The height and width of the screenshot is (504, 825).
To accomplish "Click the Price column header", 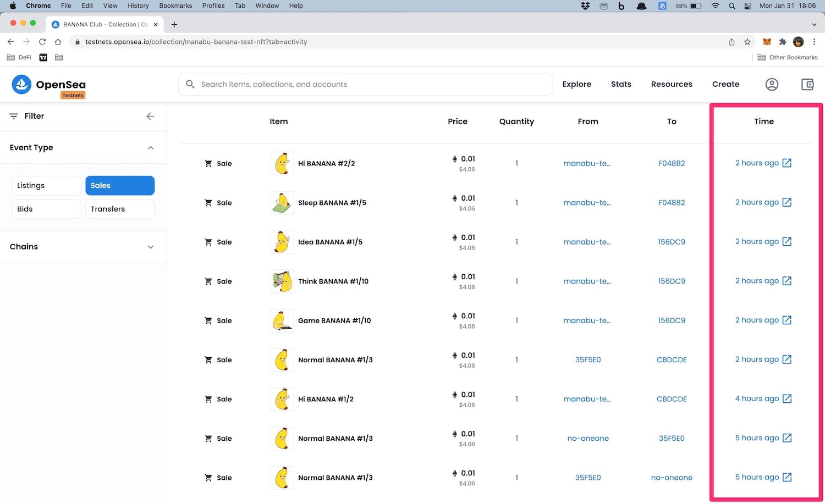I will coord(458,121).
